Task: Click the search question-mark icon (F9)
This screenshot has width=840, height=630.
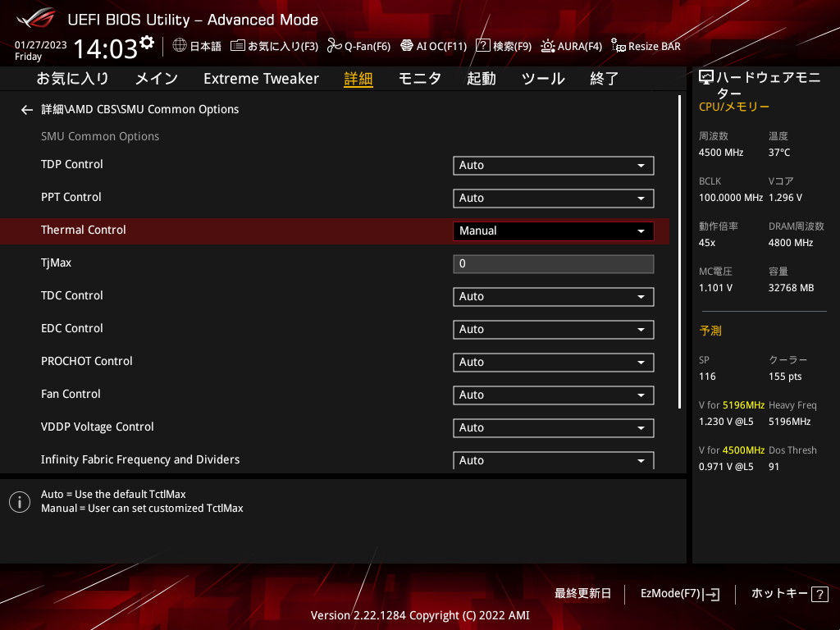Action: 482,46
